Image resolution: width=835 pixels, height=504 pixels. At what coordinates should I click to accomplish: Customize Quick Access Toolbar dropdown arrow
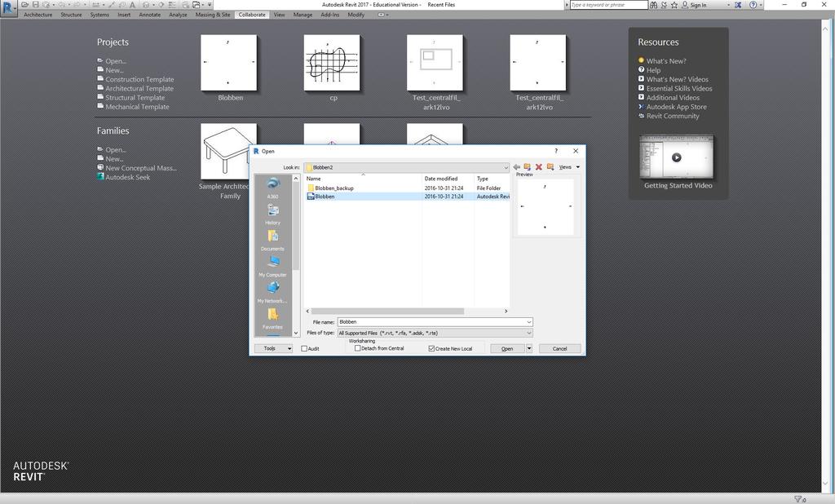[x=210, y=5]
